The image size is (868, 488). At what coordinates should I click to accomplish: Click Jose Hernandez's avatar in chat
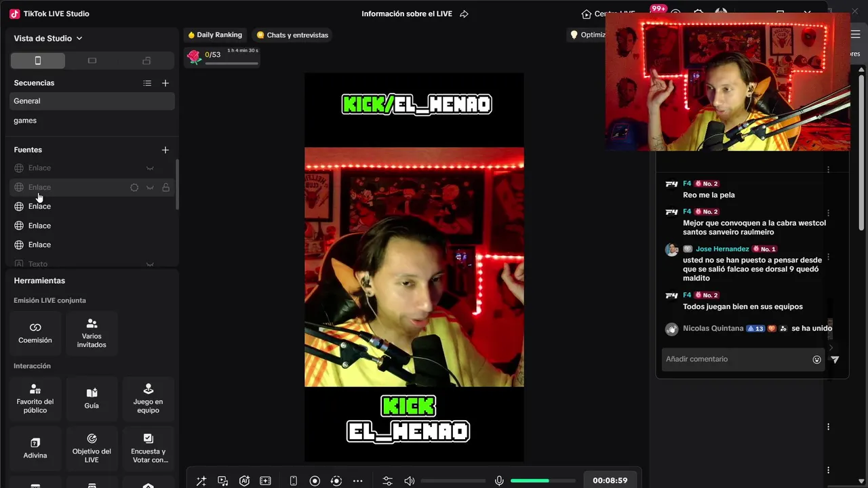click(671, 249)
